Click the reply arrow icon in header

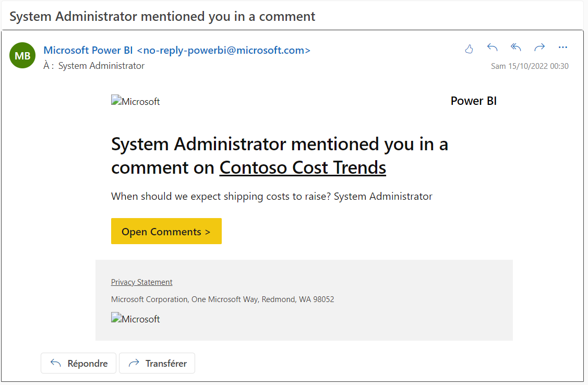493,47
